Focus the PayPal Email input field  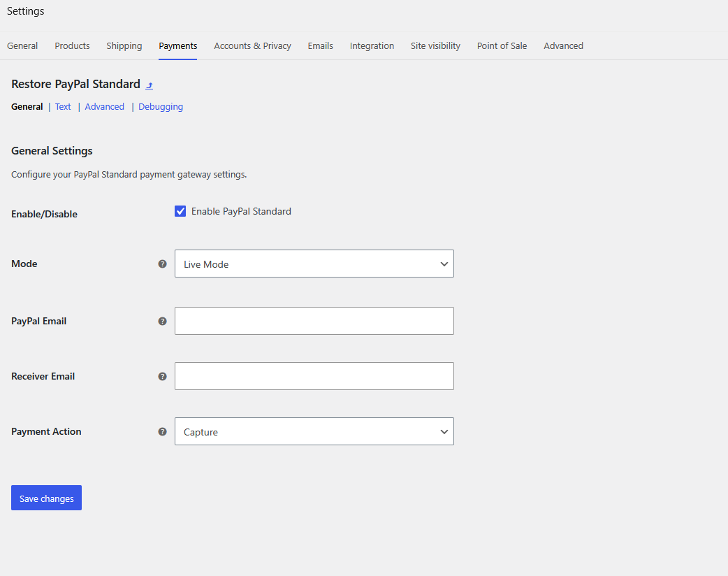click(314, 321)
